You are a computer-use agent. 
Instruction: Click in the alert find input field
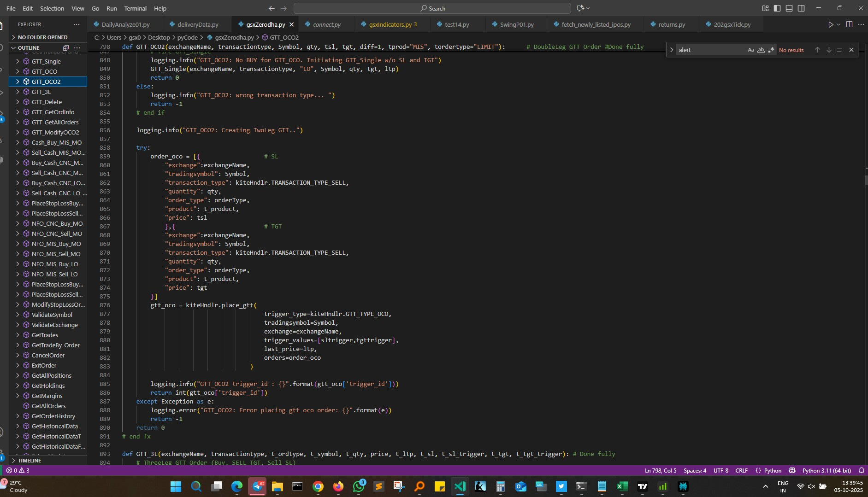710,50
